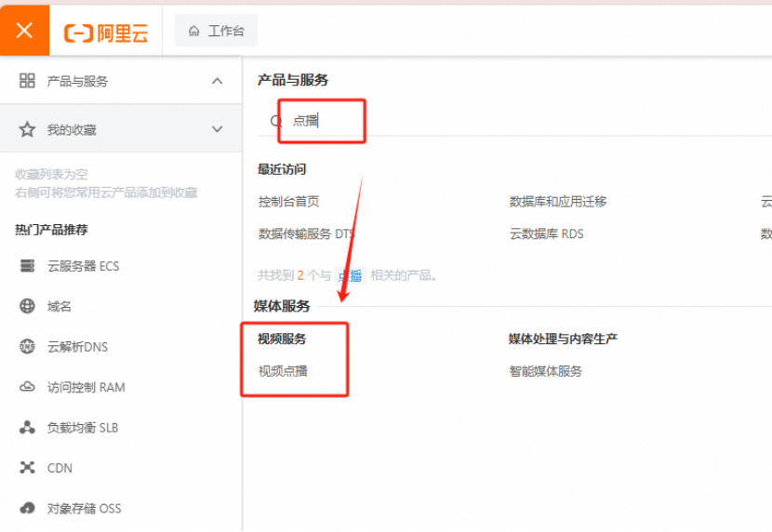Collapse the 产品与服务 section chevron
The image size is (772, 532).
click(x=217, y=81)
